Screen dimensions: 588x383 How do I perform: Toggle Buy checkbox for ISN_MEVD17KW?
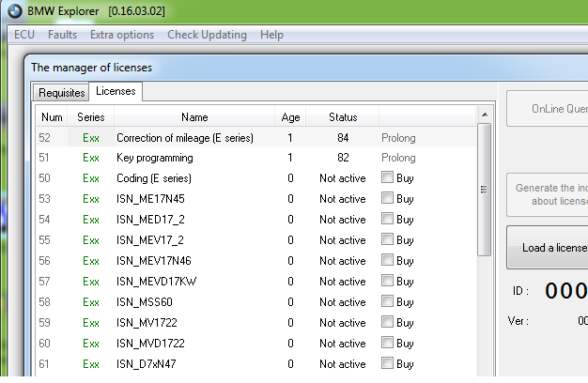387,281
